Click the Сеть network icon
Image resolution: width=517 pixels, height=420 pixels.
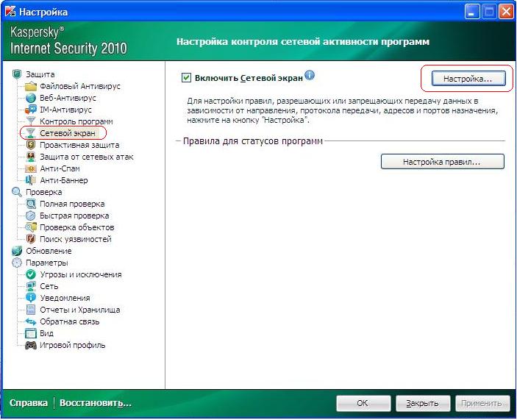(x=31, y=286)
